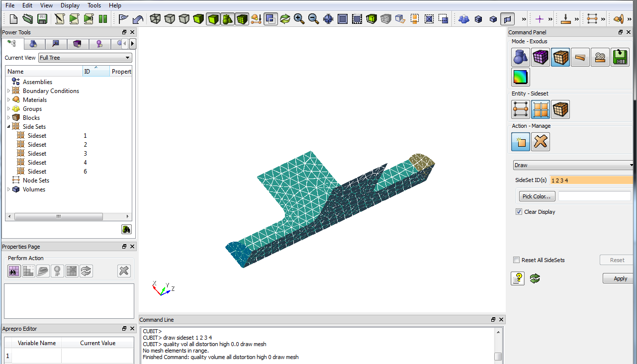Image resolution: width=637 pixels, height=364 pixels.
Task: Select the purple Mesh mode cube icon
Action: [541, 58]
